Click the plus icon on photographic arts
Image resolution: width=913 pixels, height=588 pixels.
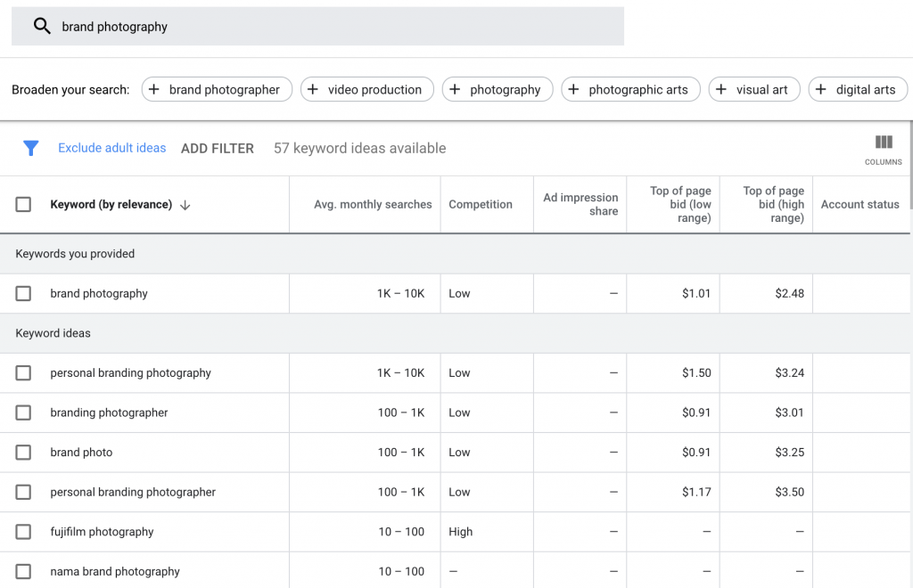coord(574,90)
